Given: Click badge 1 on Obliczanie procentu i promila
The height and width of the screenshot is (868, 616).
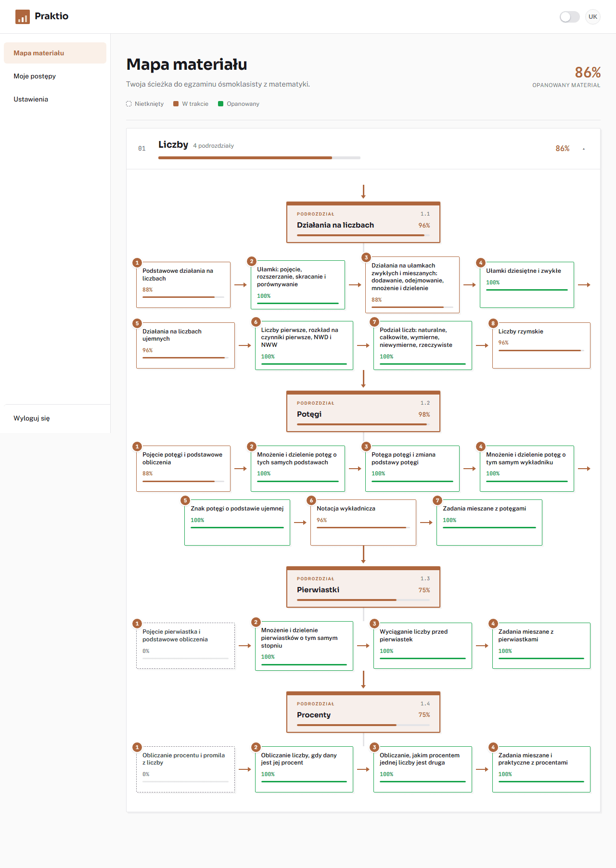Looking at the screenshot, I should [137, 747].
